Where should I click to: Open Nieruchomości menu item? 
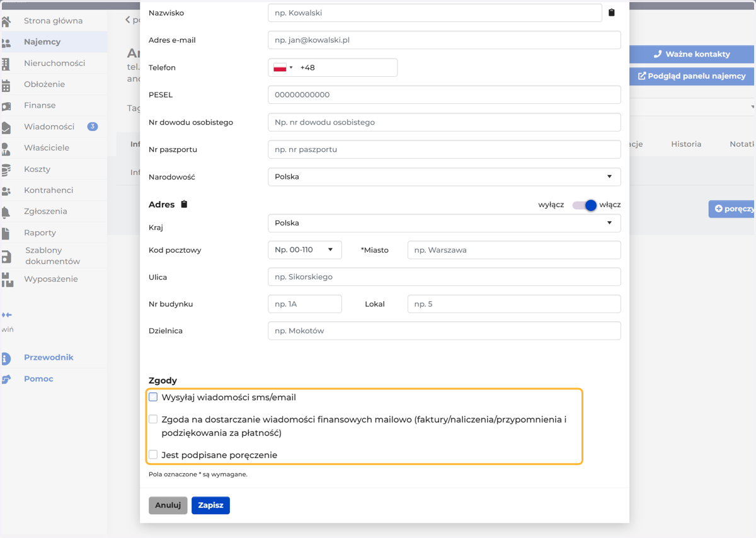[54, 63]
